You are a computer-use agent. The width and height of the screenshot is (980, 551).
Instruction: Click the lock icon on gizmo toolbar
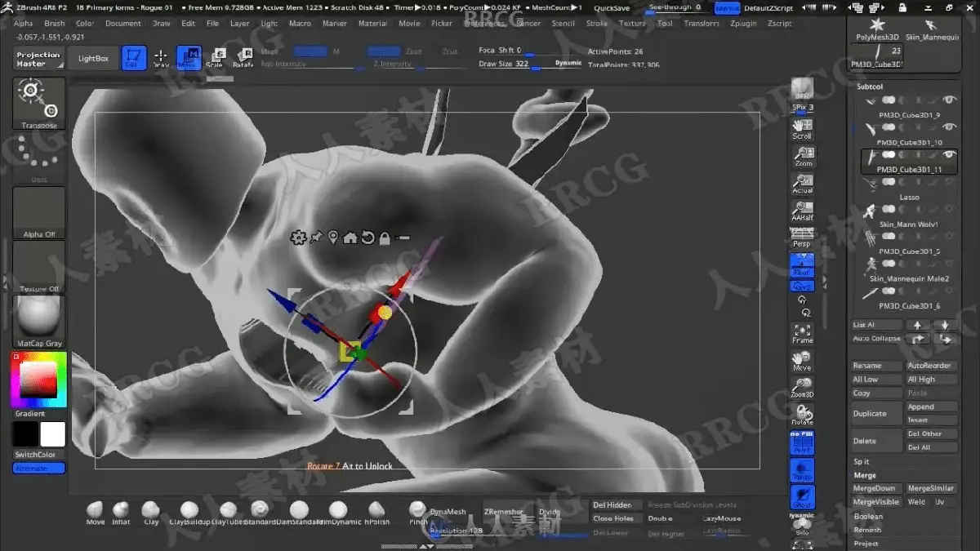[x=385, y=238]
